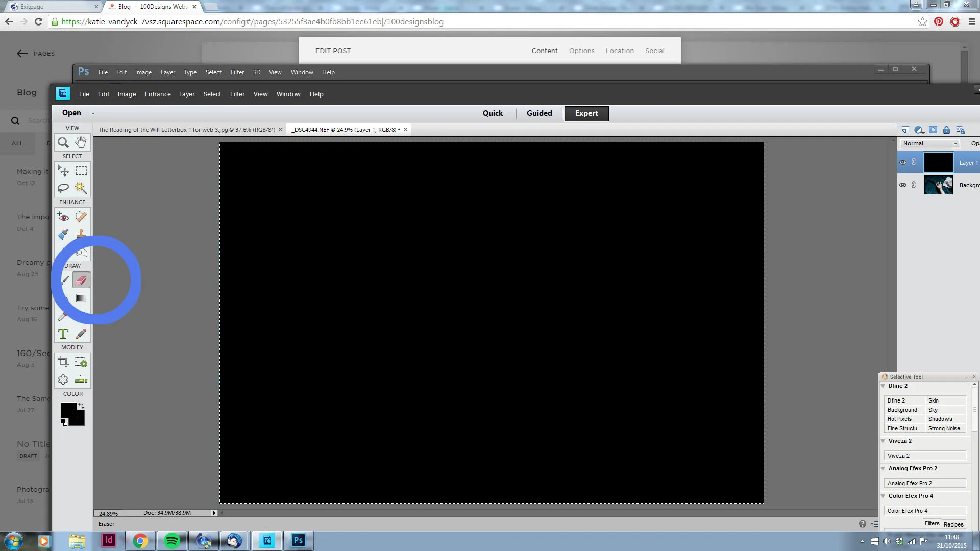
Task: Collapse the Dfine 2 section
Action: [883, 386]
